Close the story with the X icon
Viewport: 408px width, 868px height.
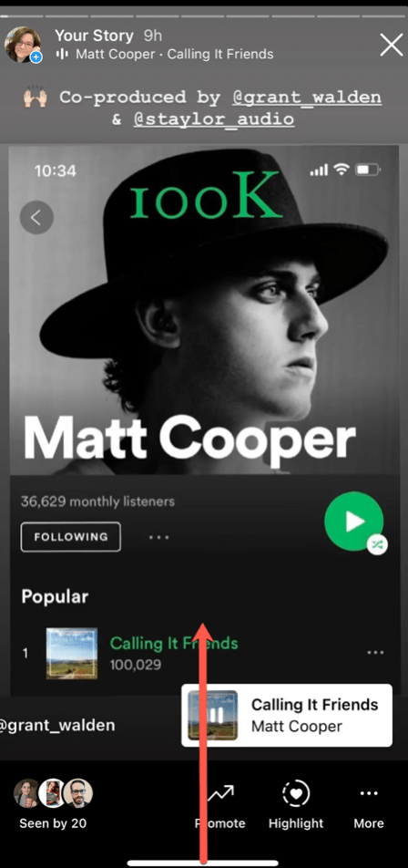(x=392, y=45)
